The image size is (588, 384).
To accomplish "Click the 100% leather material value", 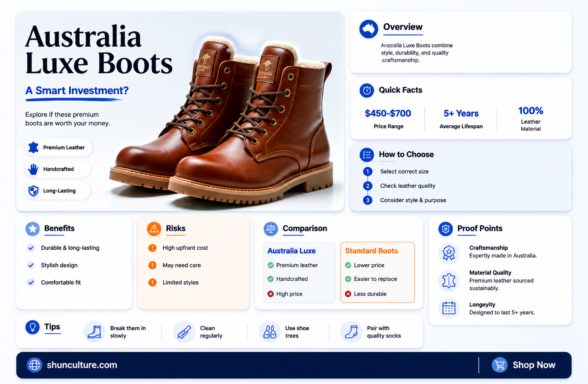I will (x=531, y=111).
